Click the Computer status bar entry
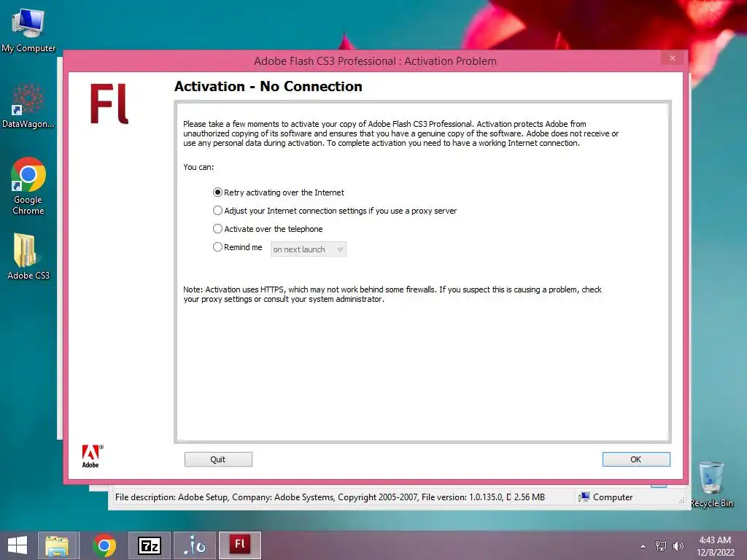The height and width of the screenshot is (560, 747). click(x=605, y=497)
